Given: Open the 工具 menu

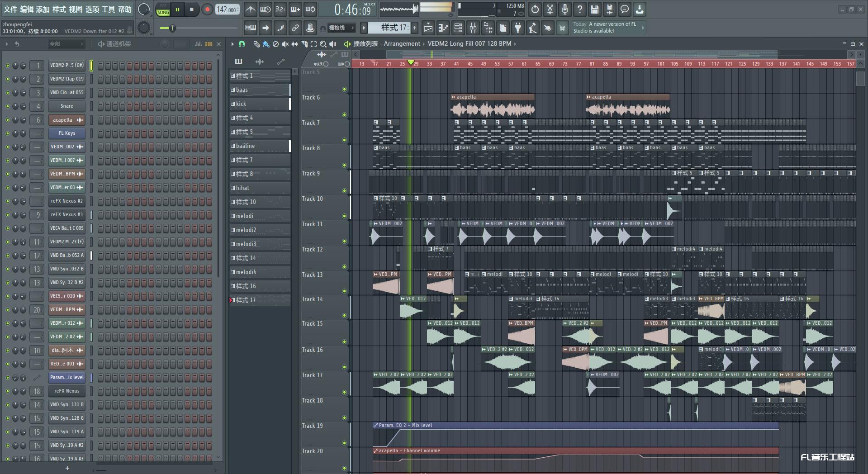Looking at the screenshot, I should 108,9.
